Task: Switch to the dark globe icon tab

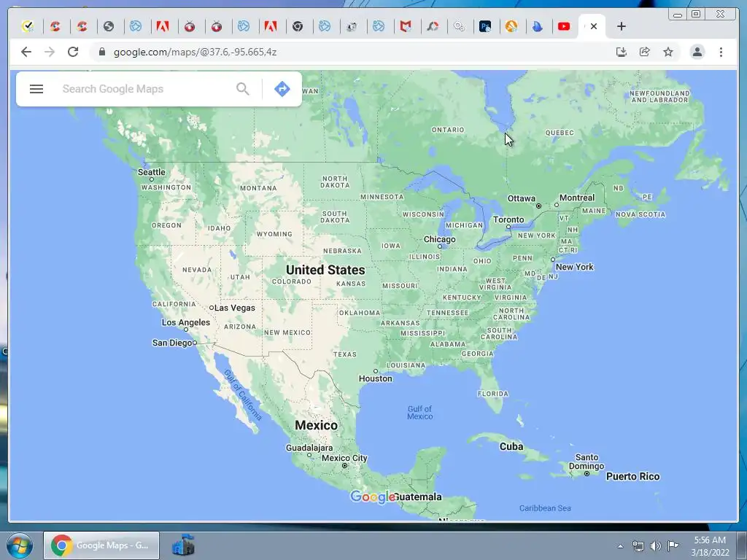Action: point(109,27)
